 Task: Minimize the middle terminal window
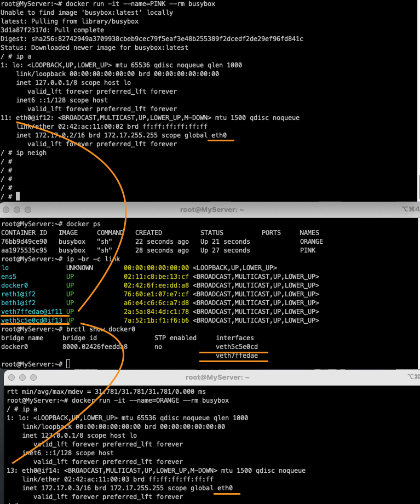tap(17, 210)
